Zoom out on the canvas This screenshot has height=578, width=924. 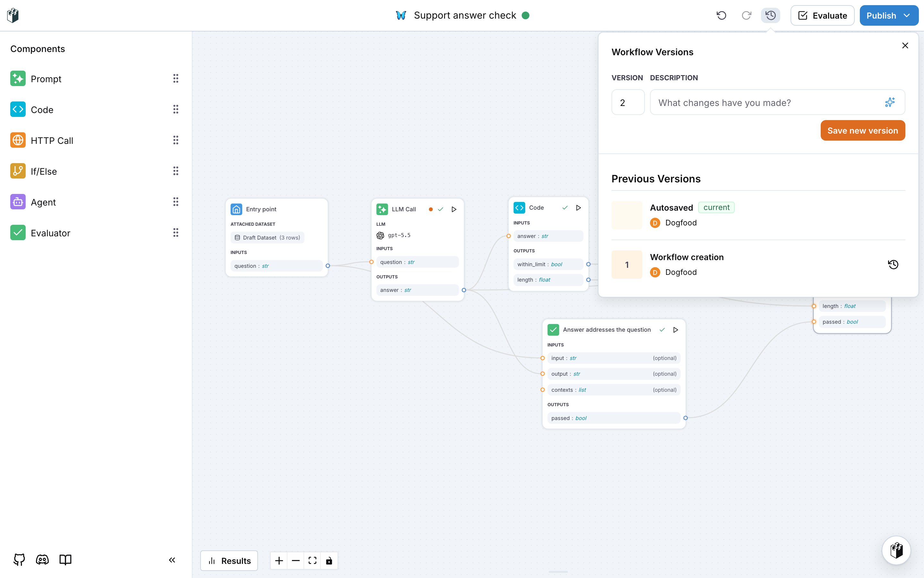pos(295,561)
